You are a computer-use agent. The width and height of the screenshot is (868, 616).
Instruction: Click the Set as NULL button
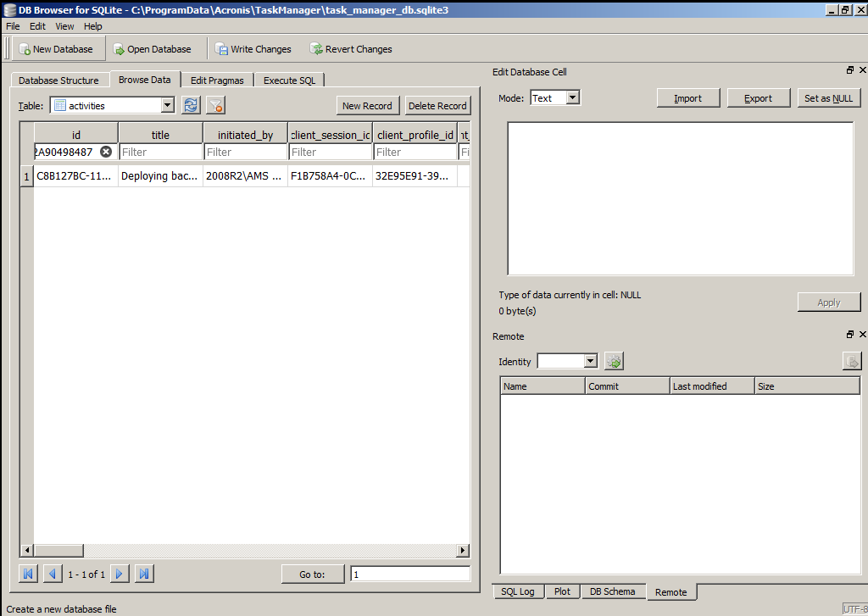click(829, 98)
